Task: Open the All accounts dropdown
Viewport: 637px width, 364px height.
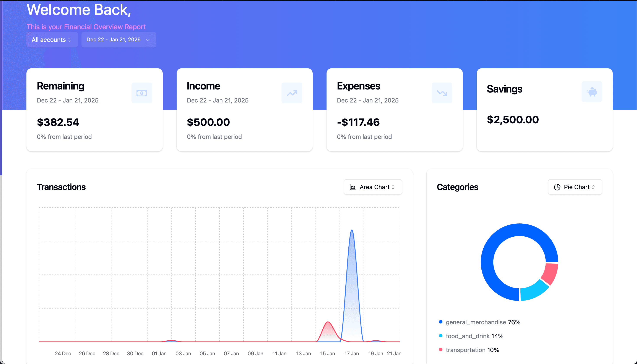Action: coord(52,39)
